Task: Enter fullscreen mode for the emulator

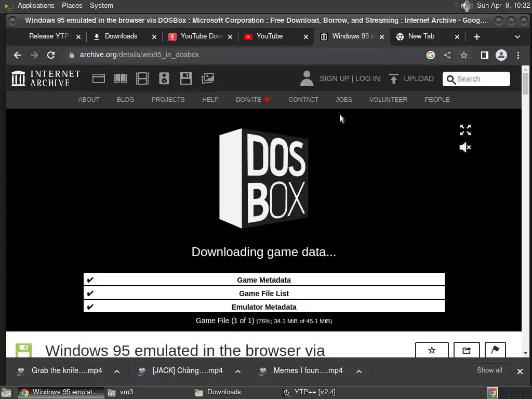Action: click(x=465, y=130)
